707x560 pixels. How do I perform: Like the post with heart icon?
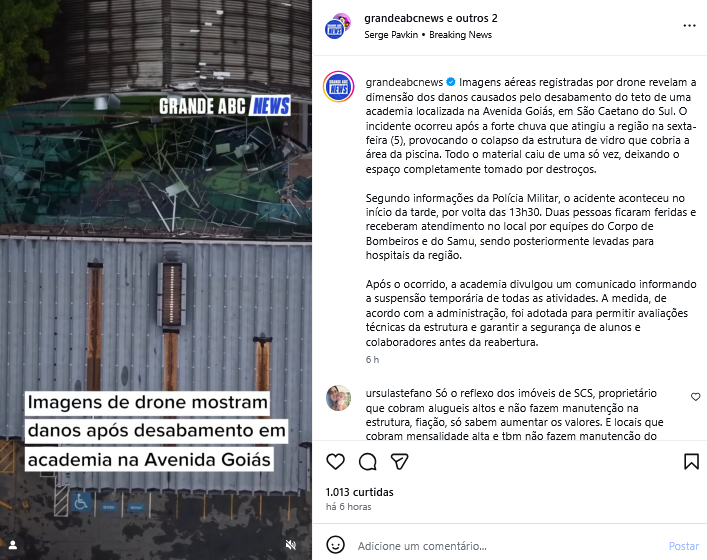coord(335,462)
